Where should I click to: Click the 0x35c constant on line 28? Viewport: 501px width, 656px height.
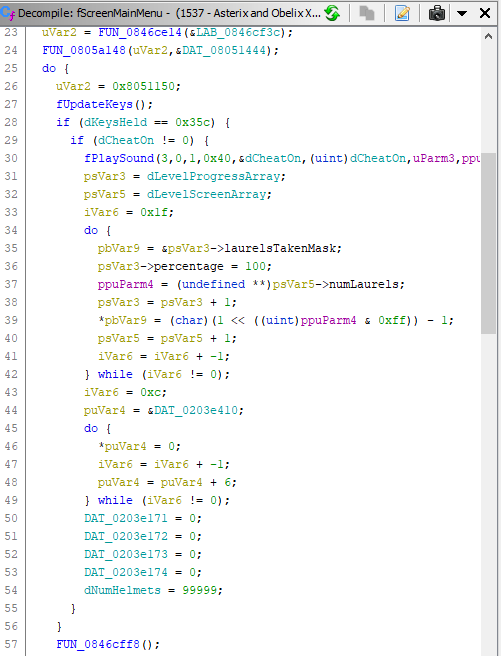point(192,122)
